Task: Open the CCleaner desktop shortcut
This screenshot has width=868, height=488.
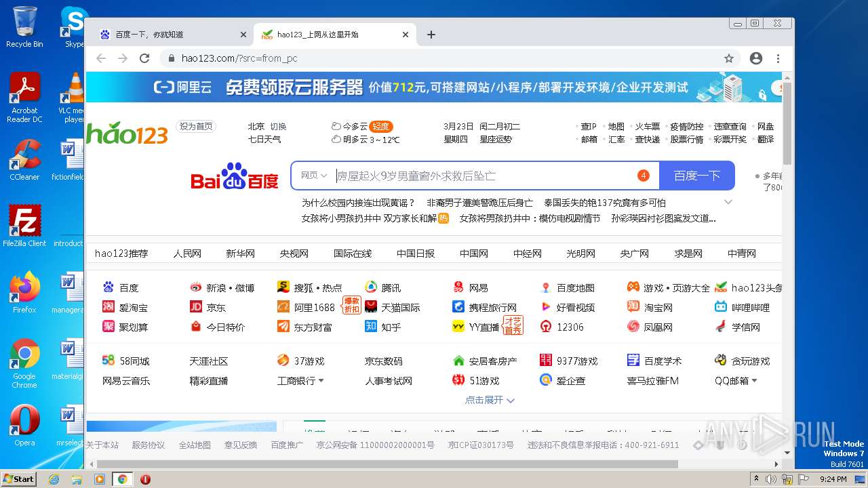Action: pyautogui.click(x=24, y=160)
